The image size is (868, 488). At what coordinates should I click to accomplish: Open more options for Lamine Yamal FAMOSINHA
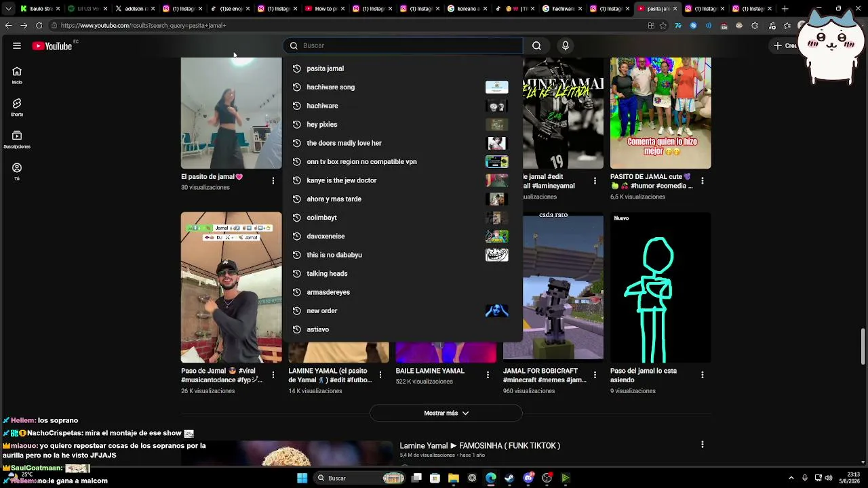point(703,445)
